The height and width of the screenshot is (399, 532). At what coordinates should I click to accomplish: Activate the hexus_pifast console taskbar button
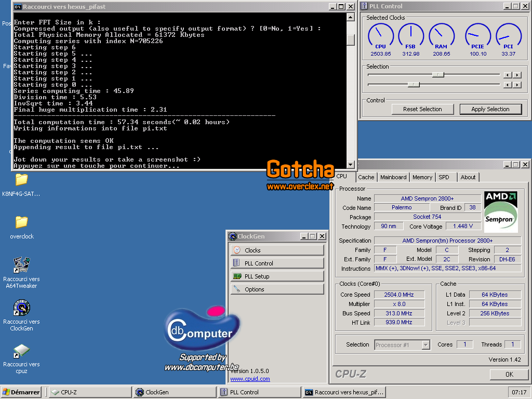pos(344,392)
